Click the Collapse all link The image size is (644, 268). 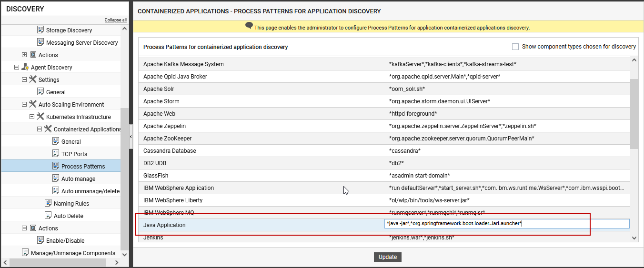[x=116, y=20]
